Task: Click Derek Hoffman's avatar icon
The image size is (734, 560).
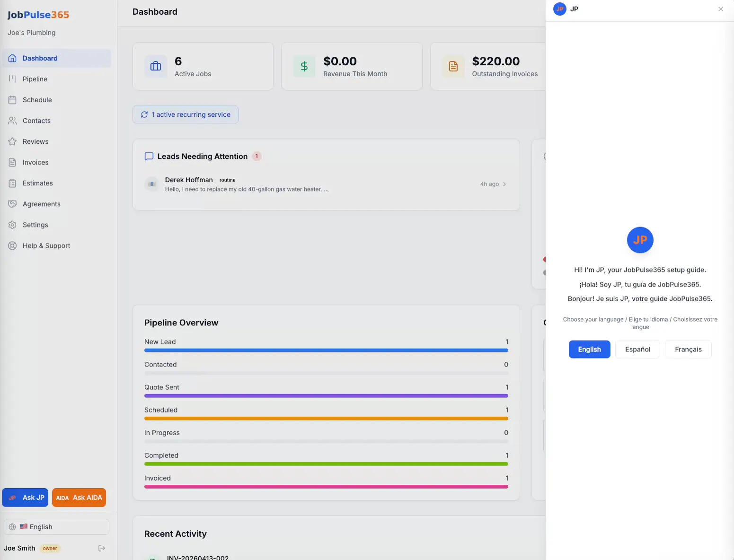Action: click(x=152, y=184)
